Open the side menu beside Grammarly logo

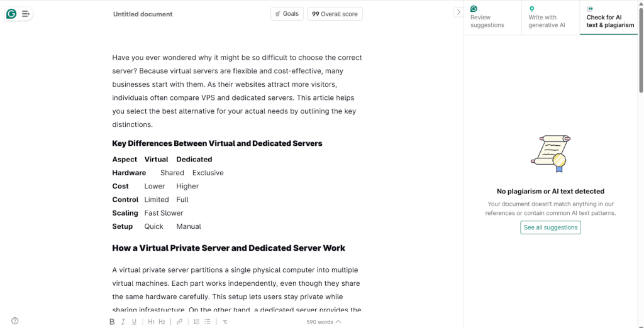click(x=26, y=13)
